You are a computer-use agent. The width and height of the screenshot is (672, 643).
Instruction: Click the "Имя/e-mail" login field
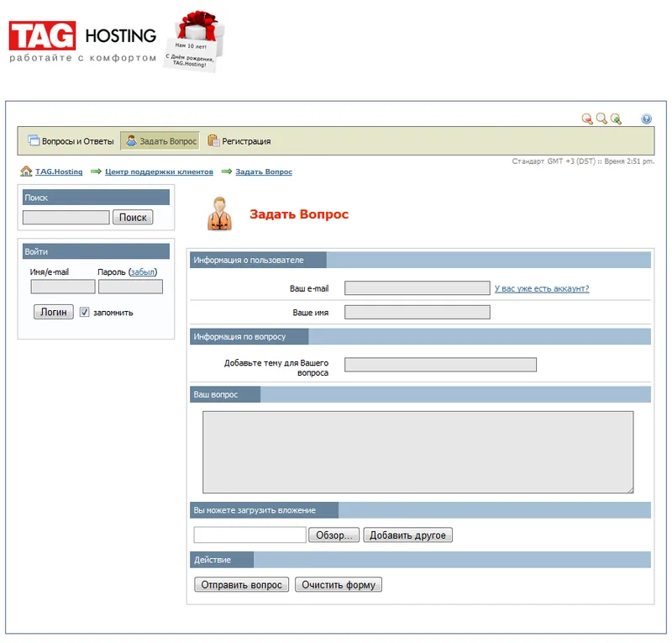coord(63,287)
